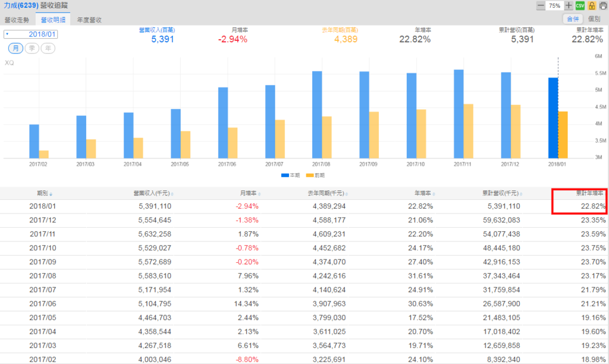609x364 pixels.
Task: Open the 力成(6239) stock link
Action: (x=21, y=5)
